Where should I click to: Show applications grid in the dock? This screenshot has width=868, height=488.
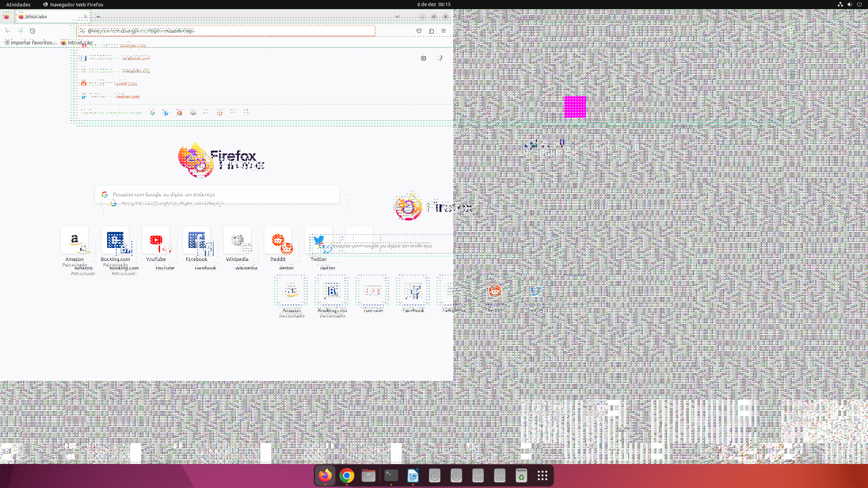(542, 476)
